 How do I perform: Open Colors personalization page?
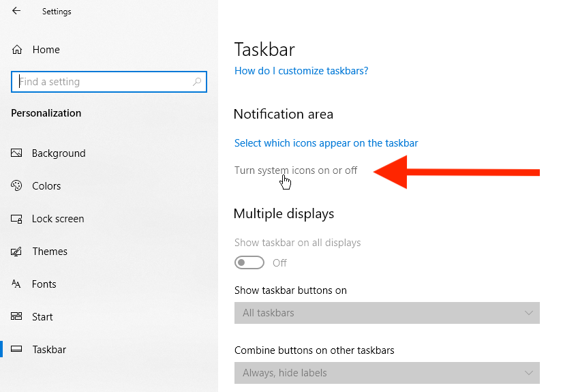tap(46, 186)
